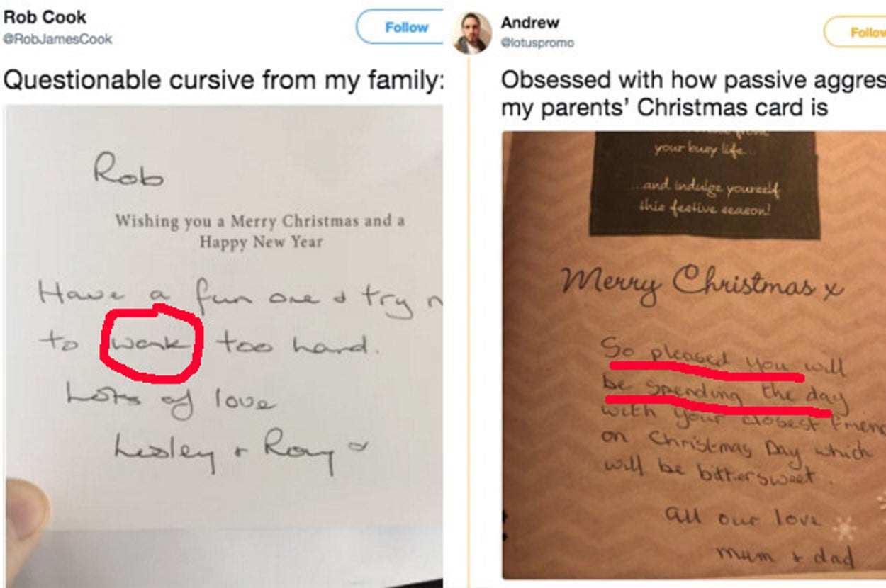Click the handwritten "Lots of love" line

pyautogui.click(x=169, y=398)
